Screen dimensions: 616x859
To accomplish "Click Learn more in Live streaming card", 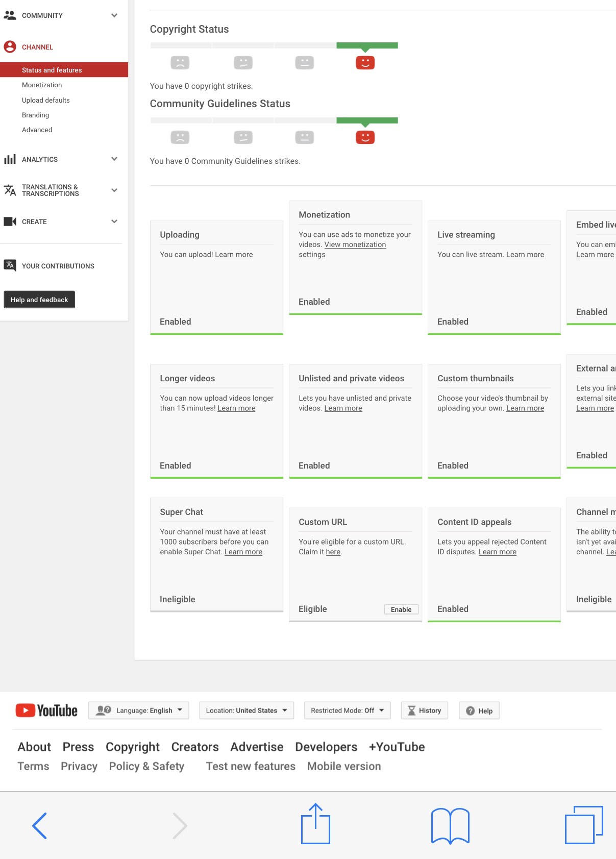I will [x=525, y=255].
